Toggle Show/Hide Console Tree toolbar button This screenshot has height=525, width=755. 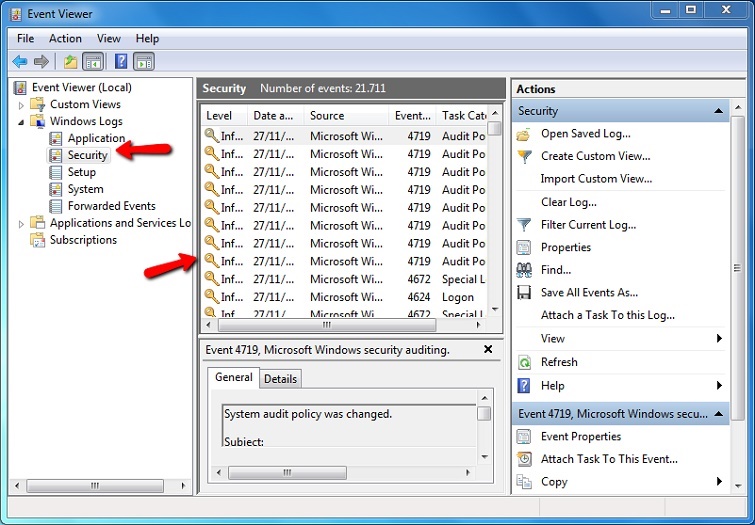pyautogui.click(x=92, y=62)
